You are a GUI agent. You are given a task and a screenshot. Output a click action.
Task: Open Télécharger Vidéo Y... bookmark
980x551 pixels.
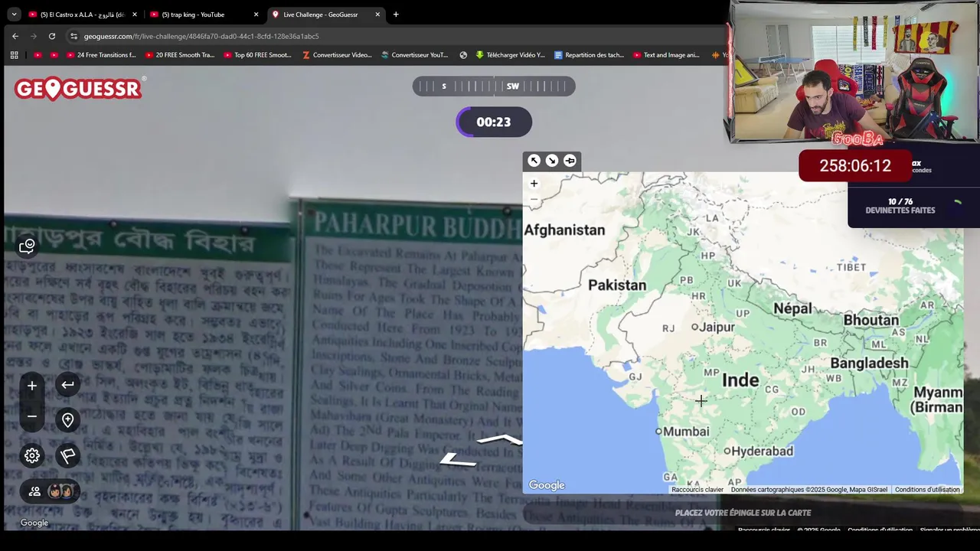click(510, 55)
